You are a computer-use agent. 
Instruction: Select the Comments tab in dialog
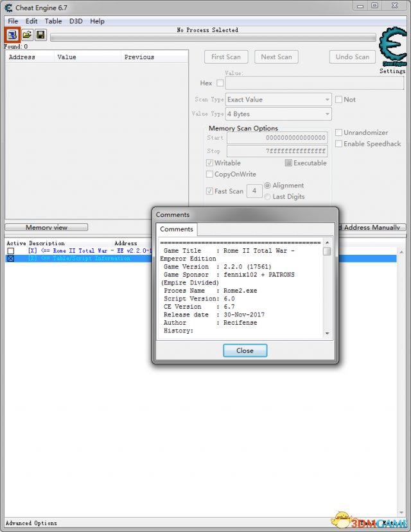pos(177,229)
